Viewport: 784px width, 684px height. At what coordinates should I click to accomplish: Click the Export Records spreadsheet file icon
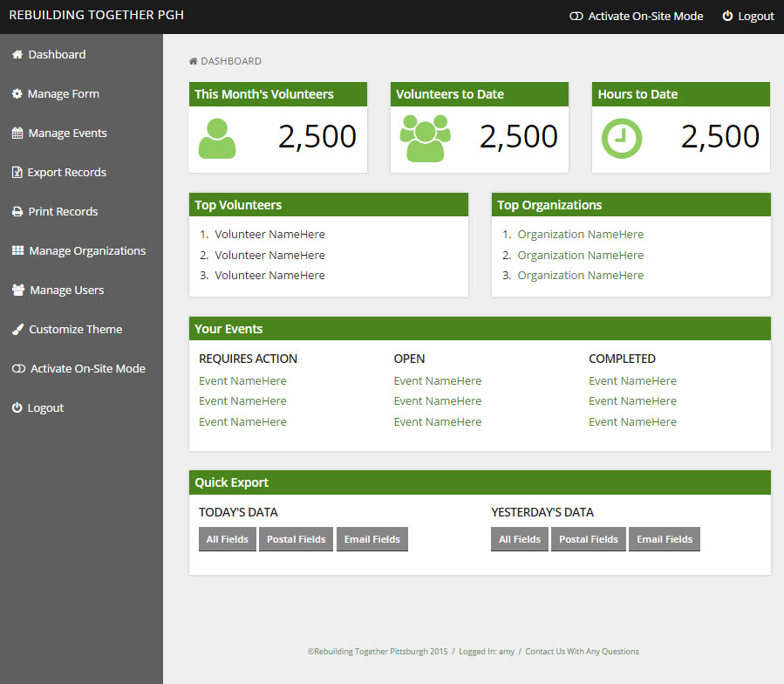tap(17, 172)
